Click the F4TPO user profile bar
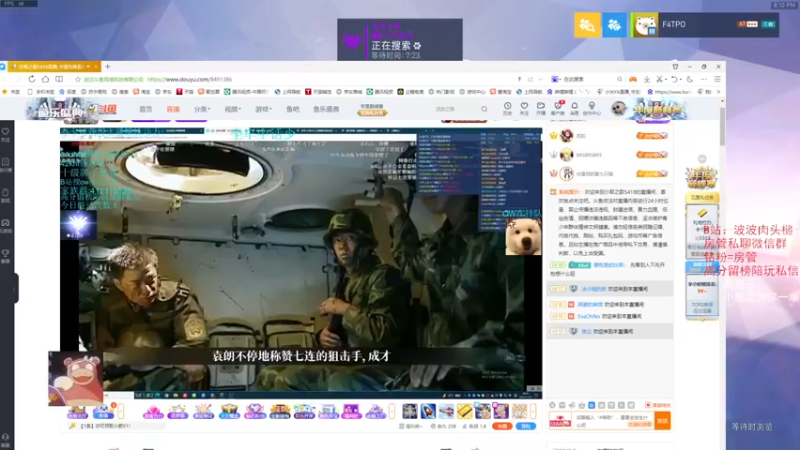The image size is (800, 450). [705, 24]
